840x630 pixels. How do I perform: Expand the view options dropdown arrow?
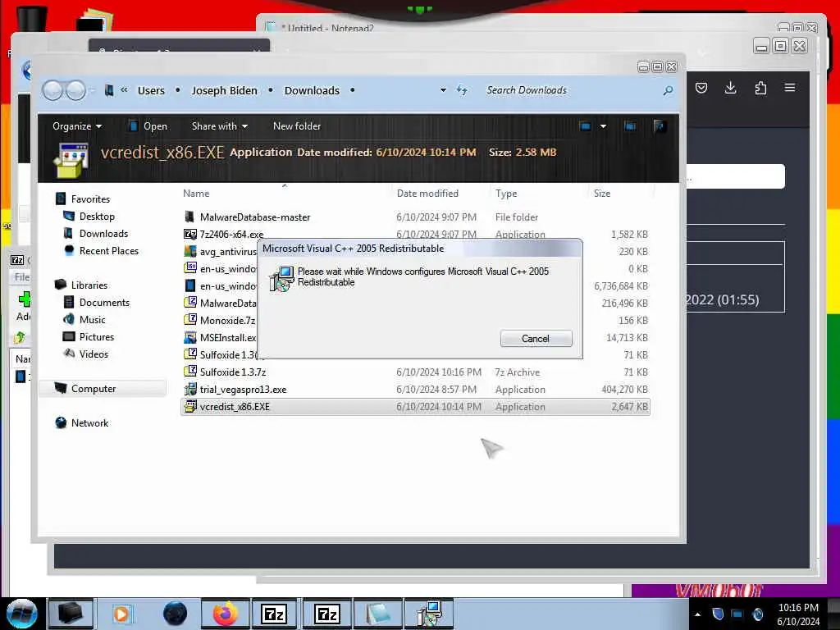603,126
